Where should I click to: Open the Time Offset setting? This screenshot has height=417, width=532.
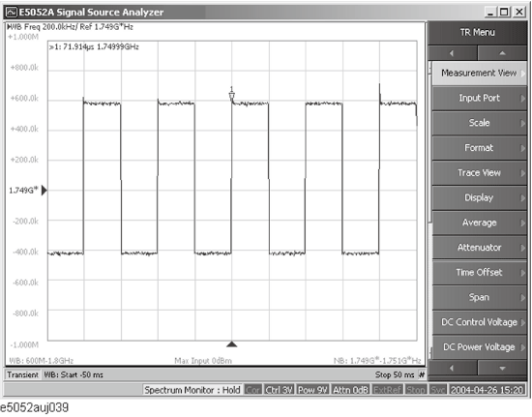(x=479, y=273)
